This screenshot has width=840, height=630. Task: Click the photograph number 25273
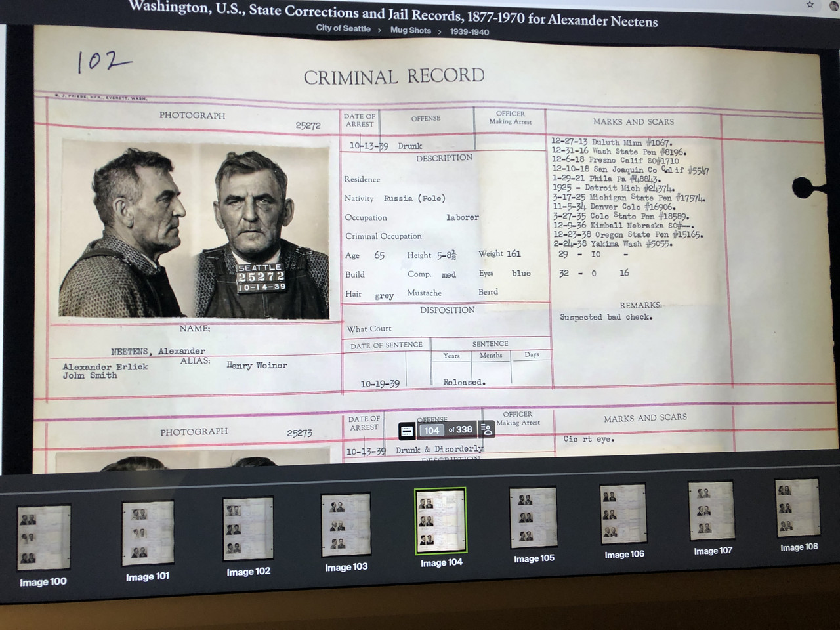[x=299, y=433]
